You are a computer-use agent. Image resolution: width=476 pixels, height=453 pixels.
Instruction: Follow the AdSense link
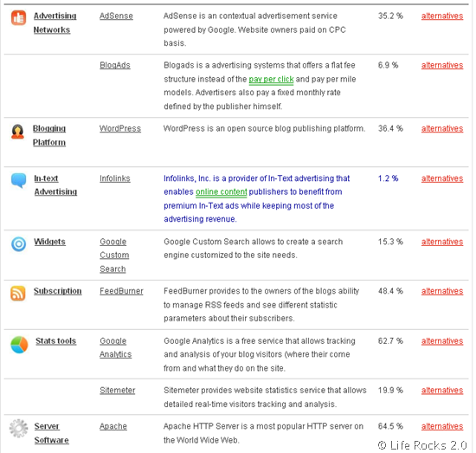(x=116, y=16)
